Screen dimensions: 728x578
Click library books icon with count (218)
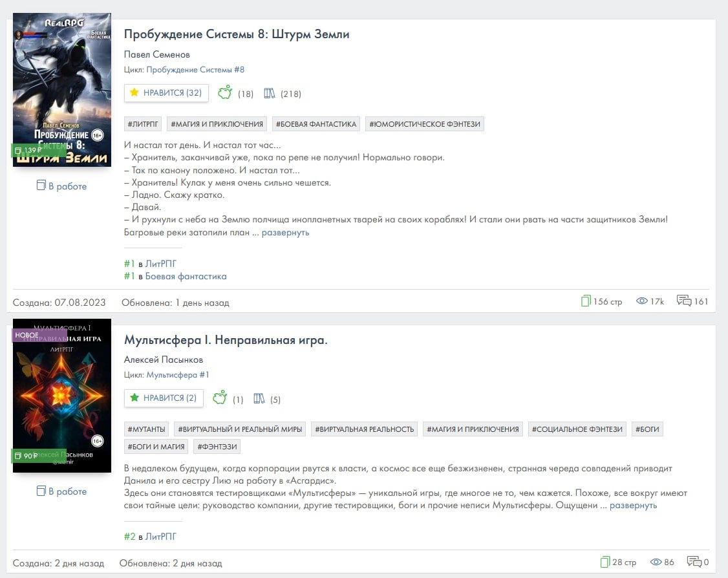270,93
